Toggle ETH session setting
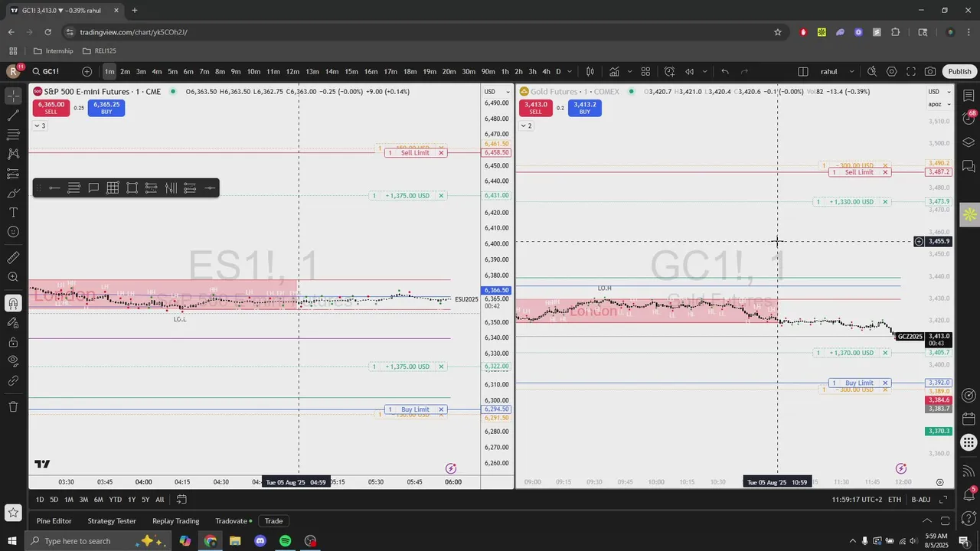 coord(894,500)
